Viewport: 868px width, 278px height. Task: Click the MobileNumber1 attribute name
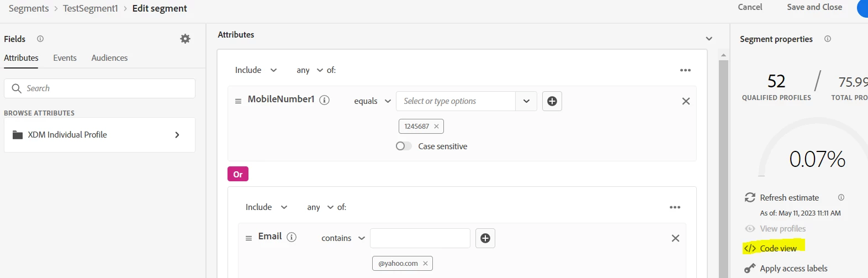(281, 99)
